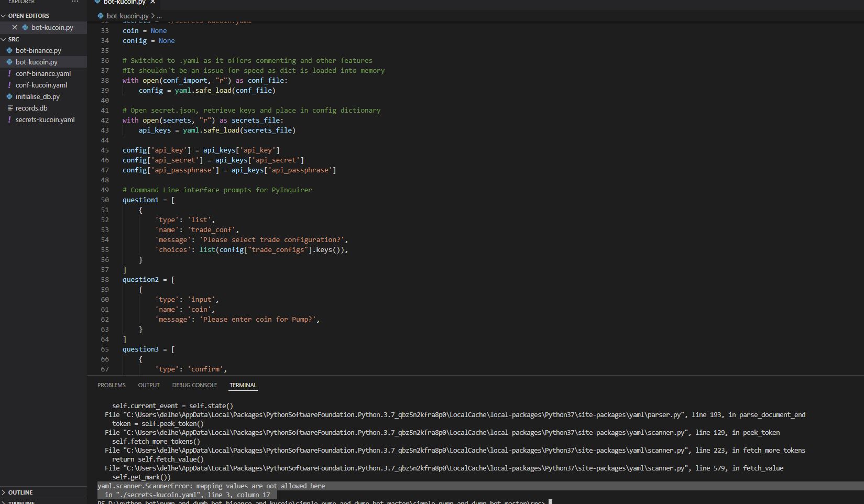864x504 pixels.
Task: Click the database icon next to records.db
Action: tap(10, 108)
